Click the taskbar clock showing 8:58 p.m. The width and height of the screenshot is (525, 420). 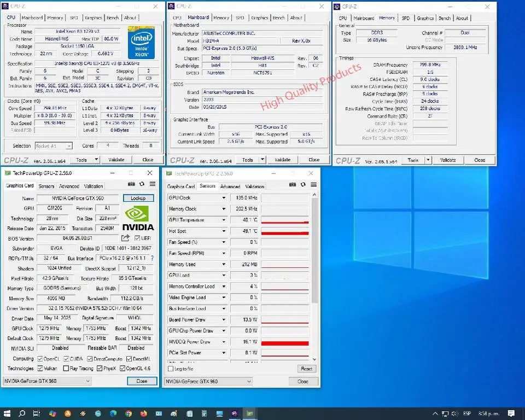(488, 413)
